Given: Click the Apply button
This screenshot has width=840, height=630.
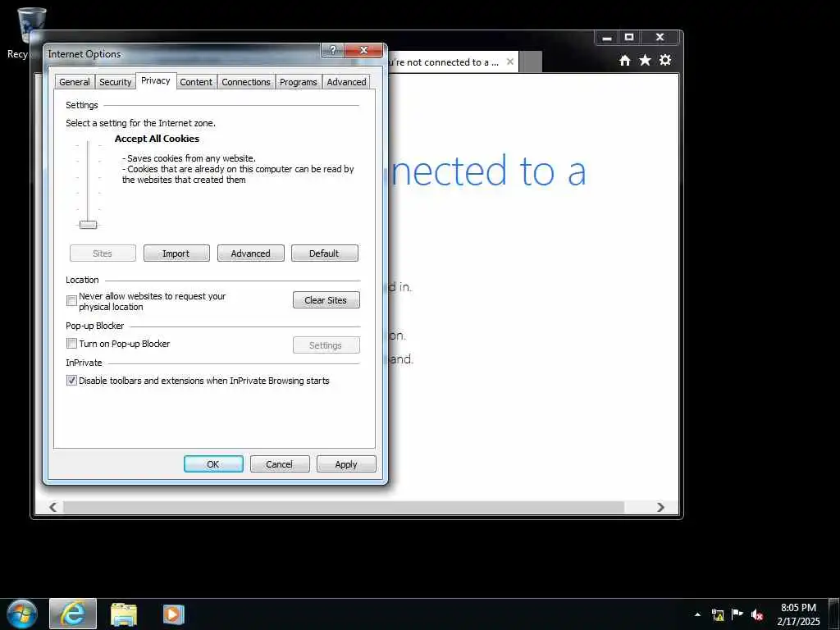Looking at the screenshot, I should [346, 464].
